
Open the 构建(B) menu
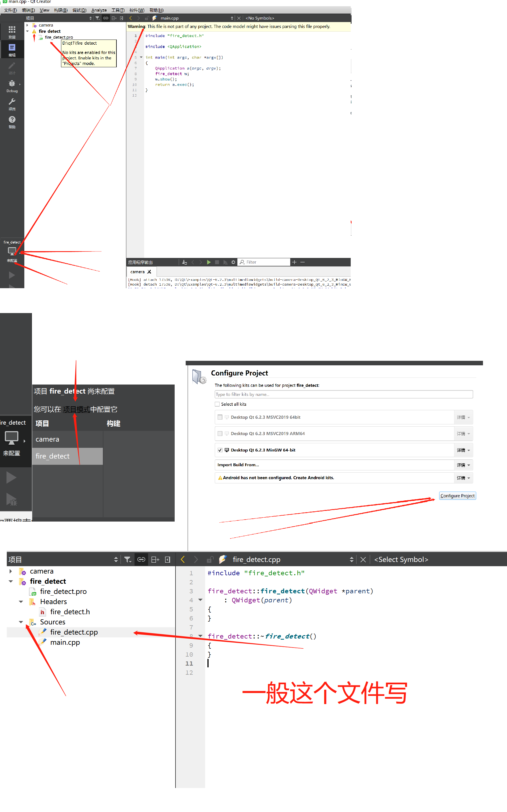(x=61, y=10)
